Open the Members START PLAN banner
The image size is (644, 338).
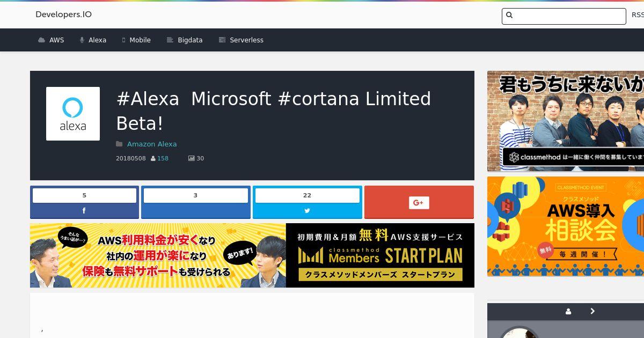pyautogui.click(x=252, y=255)
